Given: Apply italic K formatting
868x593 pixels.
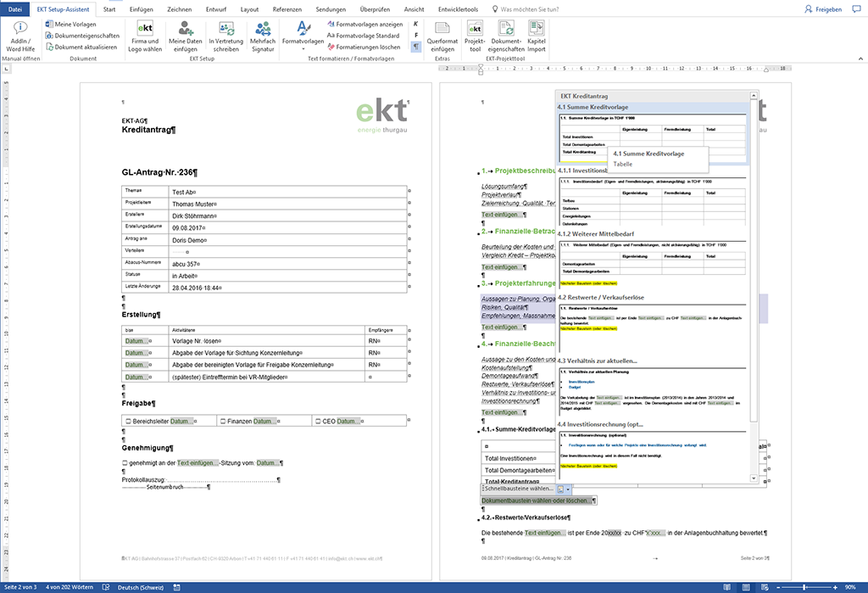Looking at the screenshot, I should 415,24.
